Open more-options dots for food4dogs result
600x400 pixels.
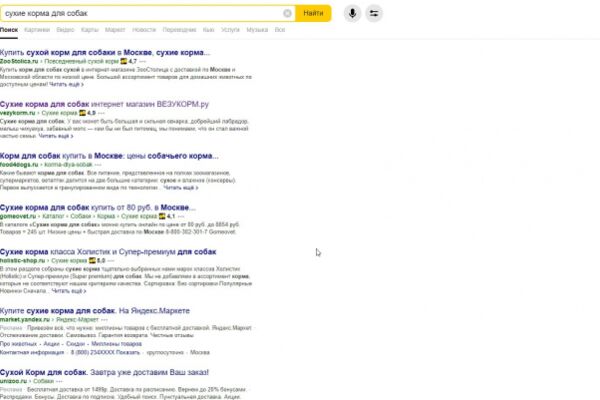coord(98,165)
